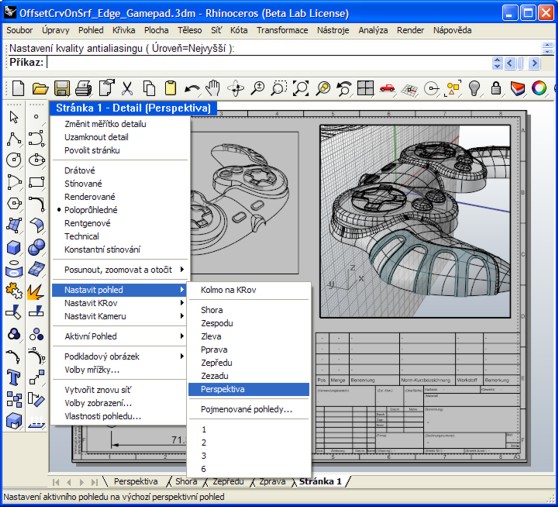Click the Undo arrow icon
The width and height of the screenshot is (558, 507).
click(192, 89)
